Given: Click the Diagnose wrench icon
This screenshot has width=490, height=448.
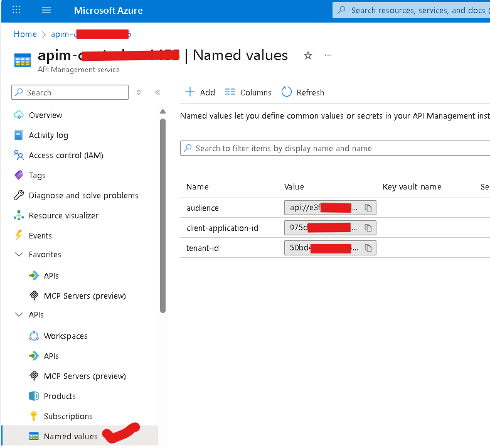Looking at the screenshot, I should click(19, 195).
